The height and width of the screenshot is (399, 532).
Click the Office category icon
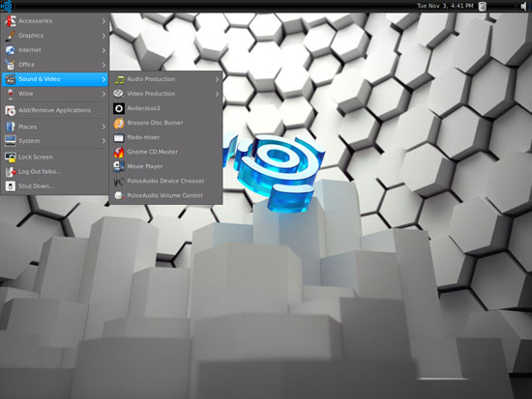click(11, 65)
